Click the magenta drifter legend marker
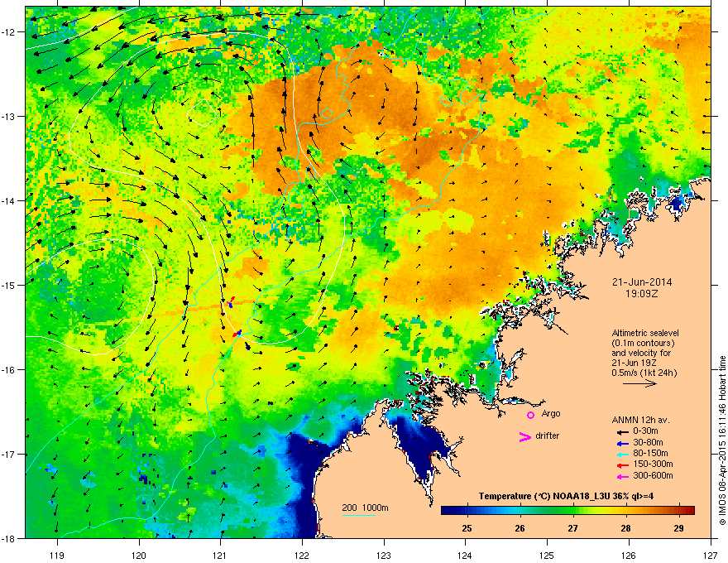The width and height of the screenshot is (728, 563). [x=524, y=436]
